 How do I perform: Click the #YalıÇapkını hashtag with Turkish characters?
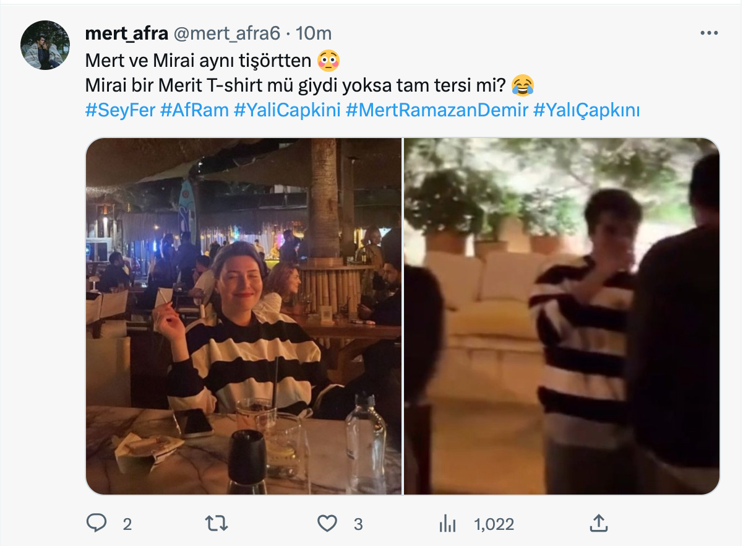pos(586,111)
